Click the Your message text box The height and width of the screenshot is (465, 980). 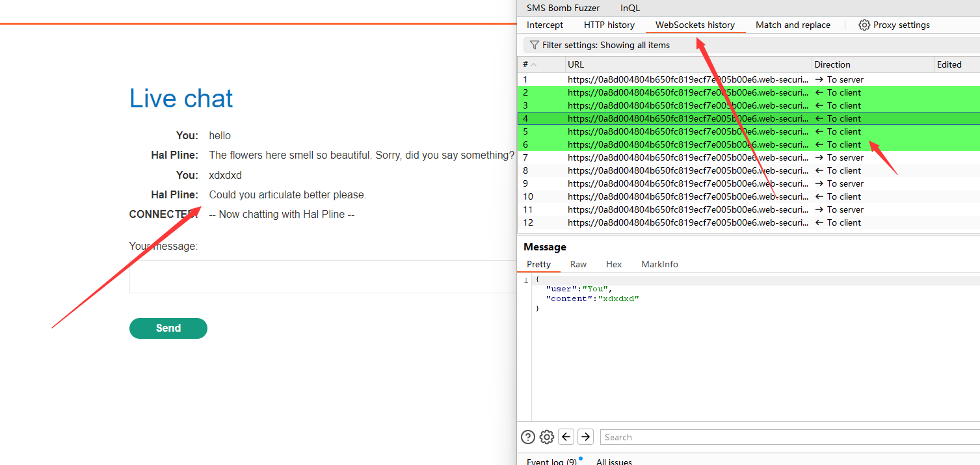pyautogui.click(x=323, y=277)
